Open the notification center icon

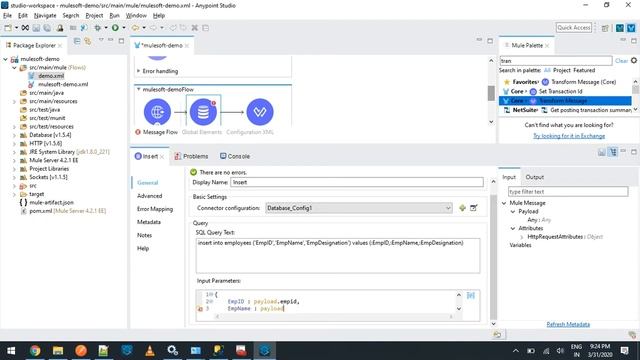click(x=624, y=351)
